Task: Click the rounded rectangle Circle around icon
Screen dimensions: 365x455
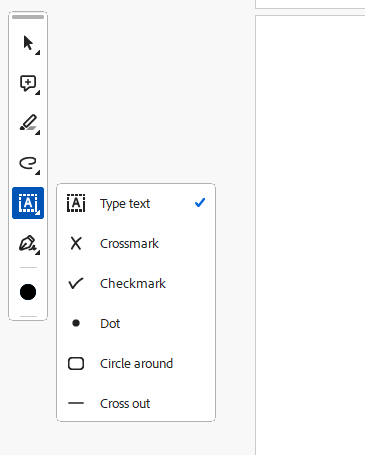Action: coord(76,363)
